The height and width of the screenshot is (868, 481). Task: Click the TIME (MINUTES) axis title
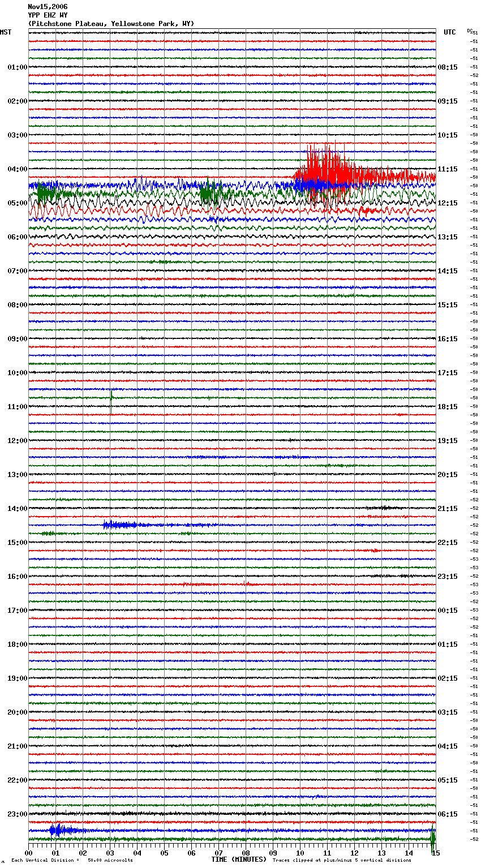tap(239, 860)
